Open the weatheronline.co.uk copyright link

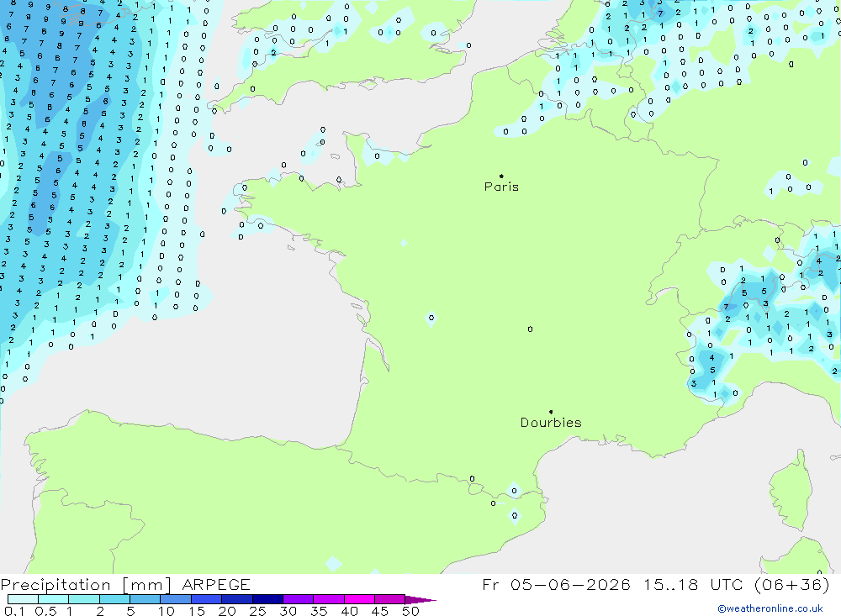click(770, 608)
